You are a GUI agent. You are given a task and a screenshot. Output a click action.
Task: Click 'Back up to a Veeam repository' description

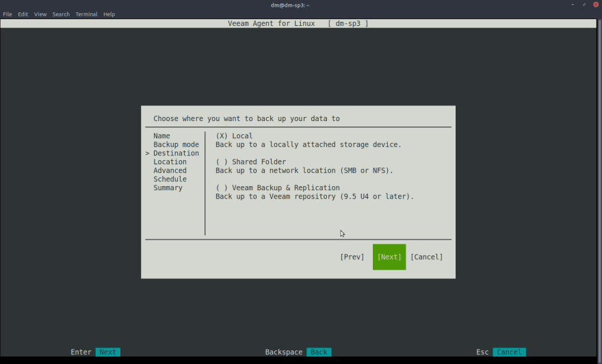pos(315,196)
